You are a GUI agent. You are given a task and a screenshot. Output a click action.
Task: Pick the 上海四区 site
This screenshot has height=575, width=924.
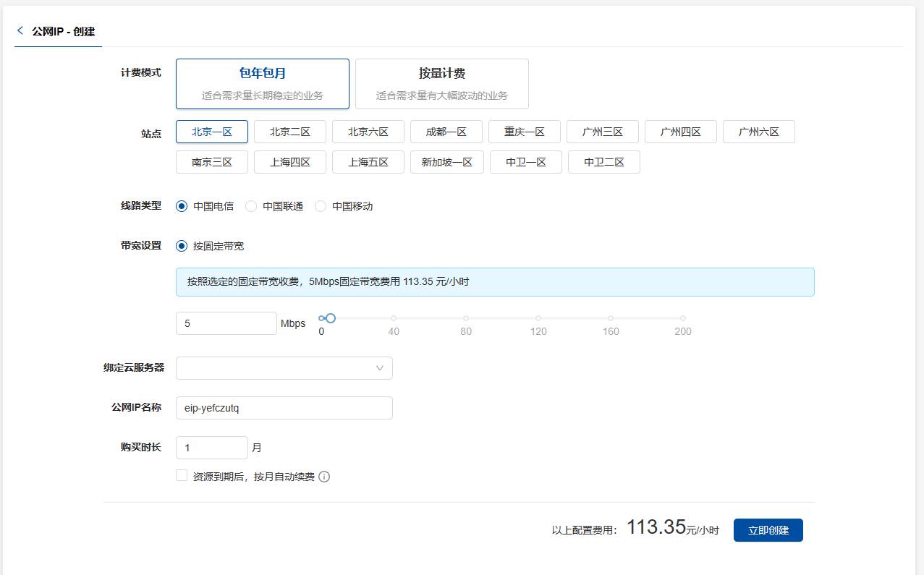290,162
